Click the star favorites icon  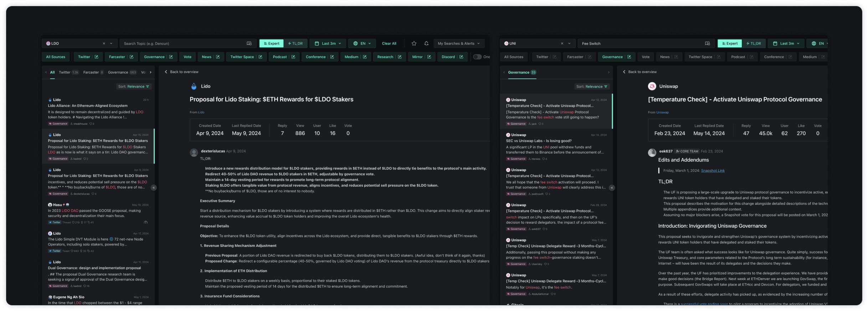(414, 43)
